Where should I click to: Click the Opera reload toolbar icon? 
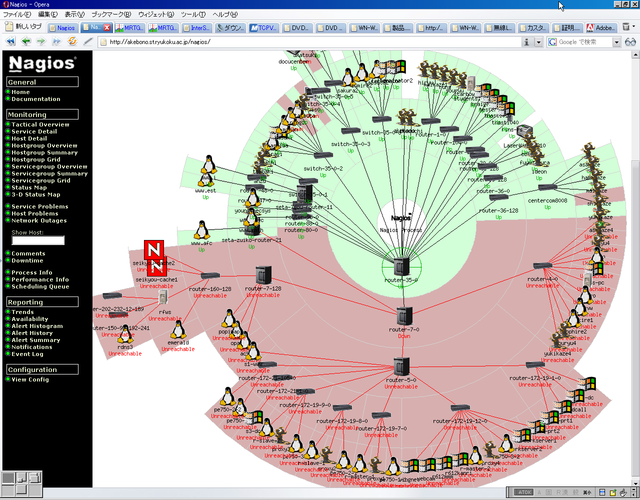pos(72,41)
